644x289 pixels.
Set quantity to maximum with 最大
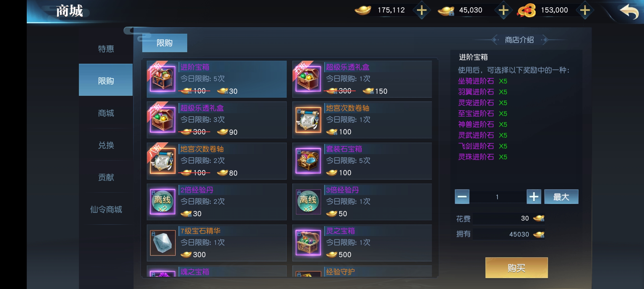[561, 197]
